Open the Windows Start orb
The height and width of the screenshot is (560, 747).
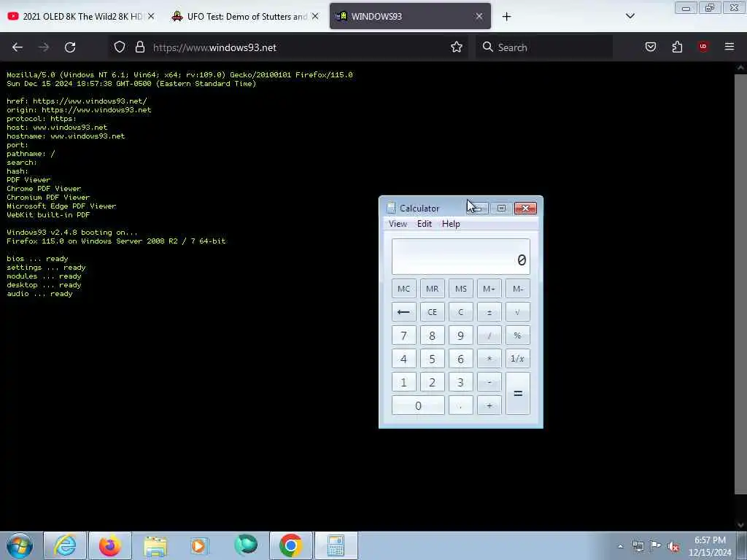pyautogui.click(x=20, y=545)
